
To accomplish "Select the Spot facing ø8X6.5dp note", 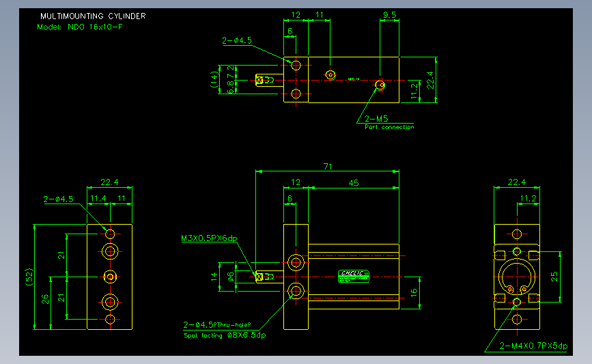I will pyautogui.click(x=225, y=335).
